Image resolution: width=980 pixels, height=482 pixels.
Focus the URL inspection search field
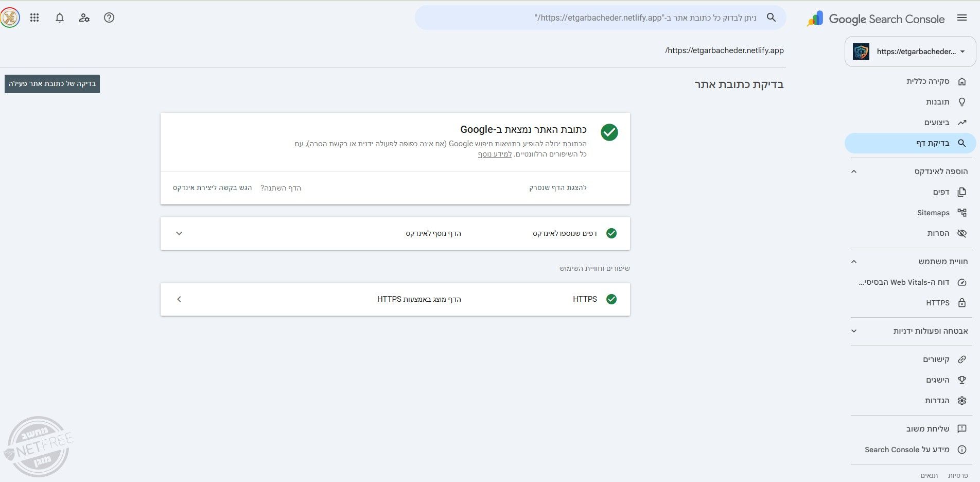click(600, 18)
